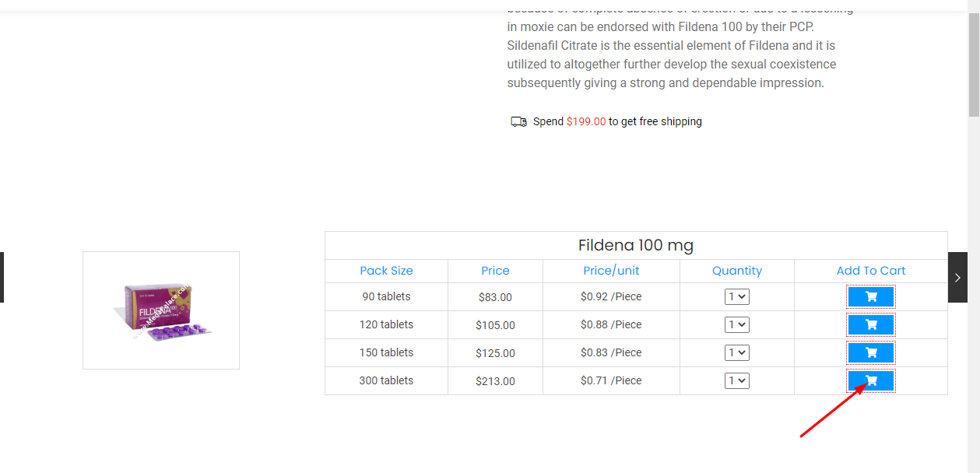
Task: Click the Pack Size column header
Action: [x=386, y=271]
